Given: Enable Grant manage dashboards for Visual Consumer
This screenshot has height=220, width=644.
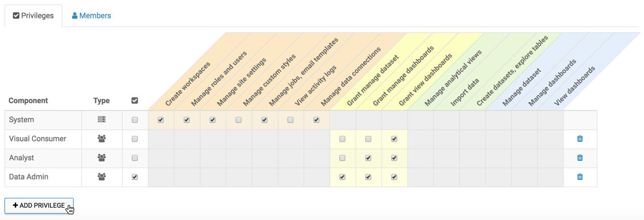Looking at the screenshot, I should [x=368, y=139].
